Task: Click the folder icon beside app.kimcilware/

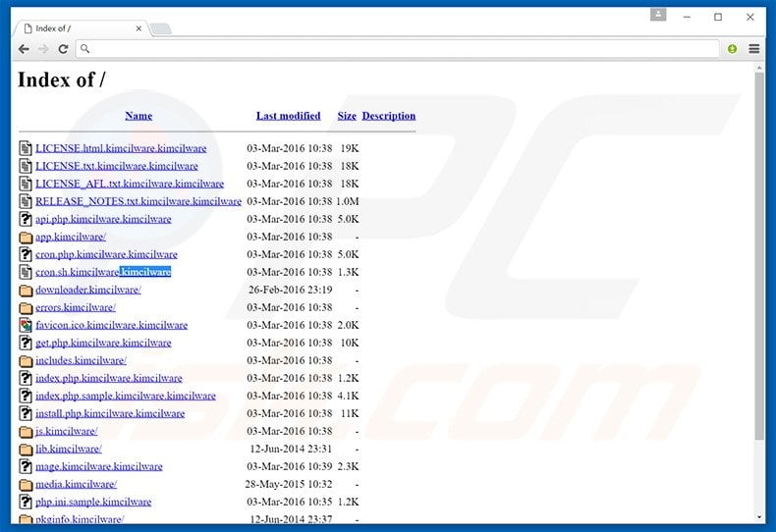Action: pos(26,238)
